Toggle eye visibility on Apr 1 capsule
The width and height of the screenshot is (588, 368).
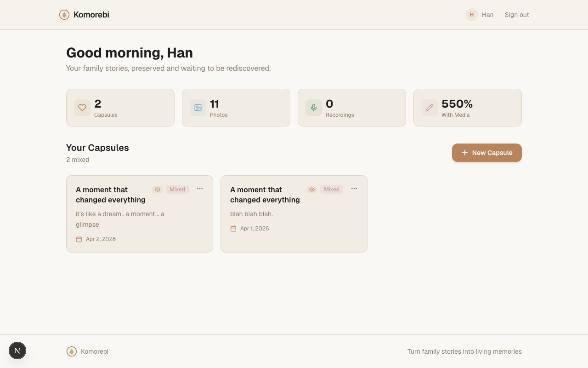312,190
